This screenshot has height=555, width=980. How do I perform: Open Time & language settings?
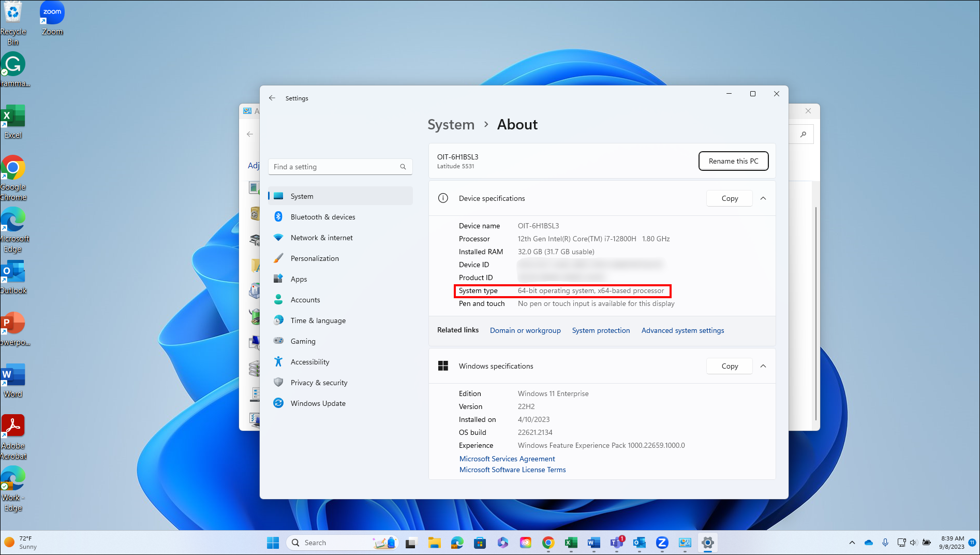(318, 320)
